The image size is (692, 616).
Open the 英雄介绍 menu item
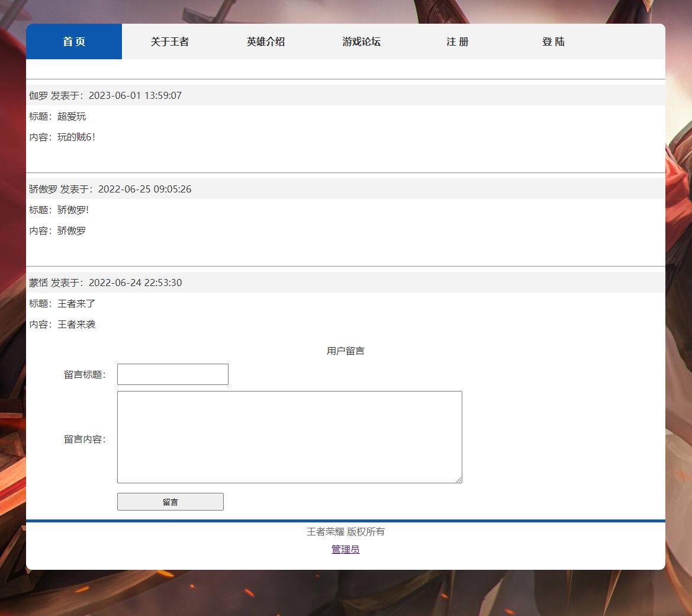(x=266, y=41)
